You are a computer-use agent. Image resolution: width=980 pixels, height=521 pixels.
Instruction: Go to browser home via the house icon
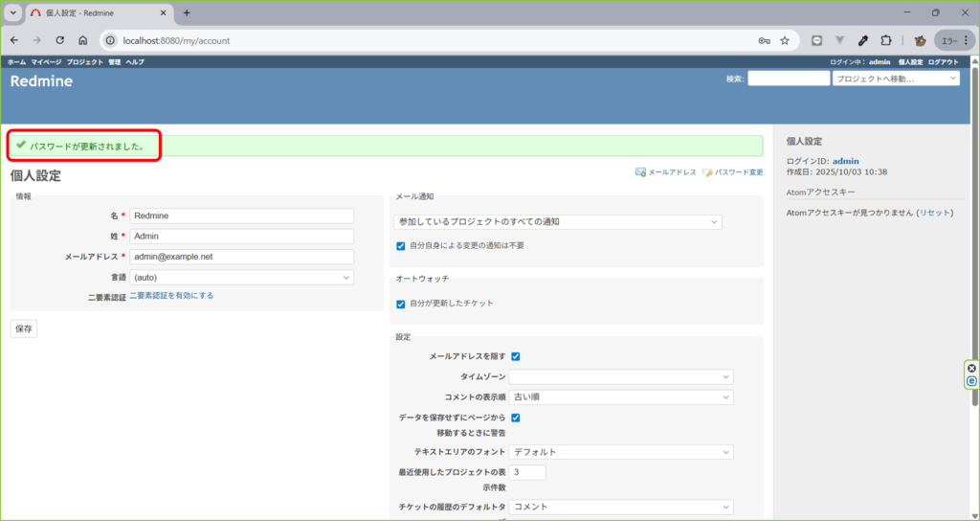coord(83,40)
